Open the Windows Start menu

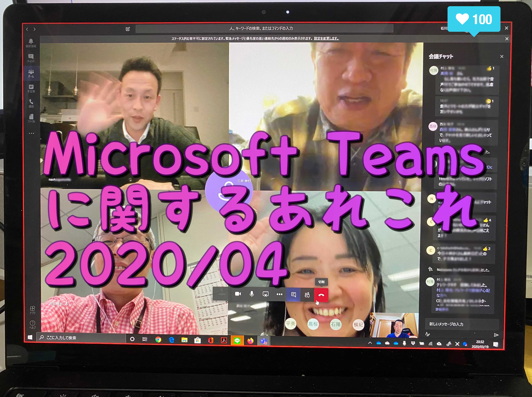pos(30,337)
